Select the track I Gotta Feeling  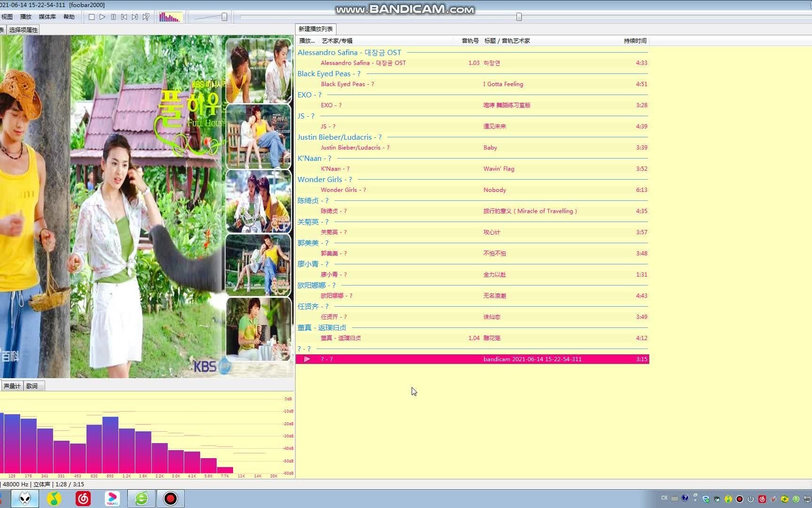click(472, 84)
